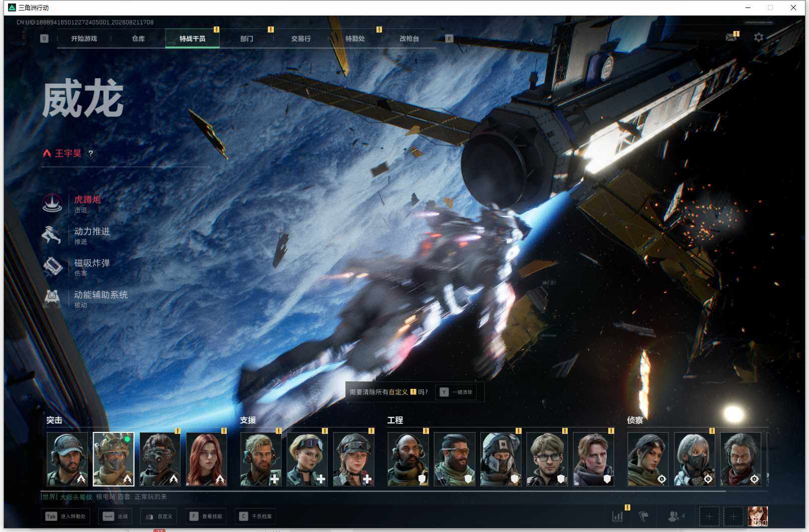This screenshot has width=809, height=532.
Task: Select the 动力推进 skill icon
Action: point(52,235)
